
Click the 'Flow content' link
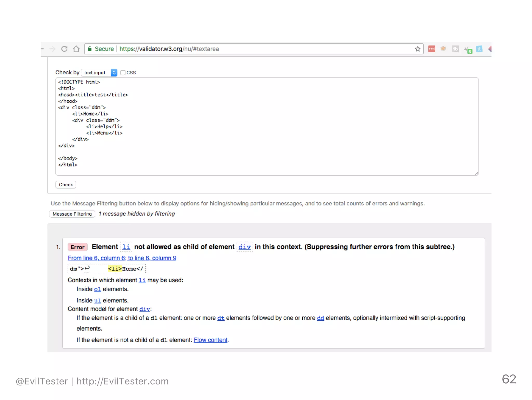click(210, 340)
